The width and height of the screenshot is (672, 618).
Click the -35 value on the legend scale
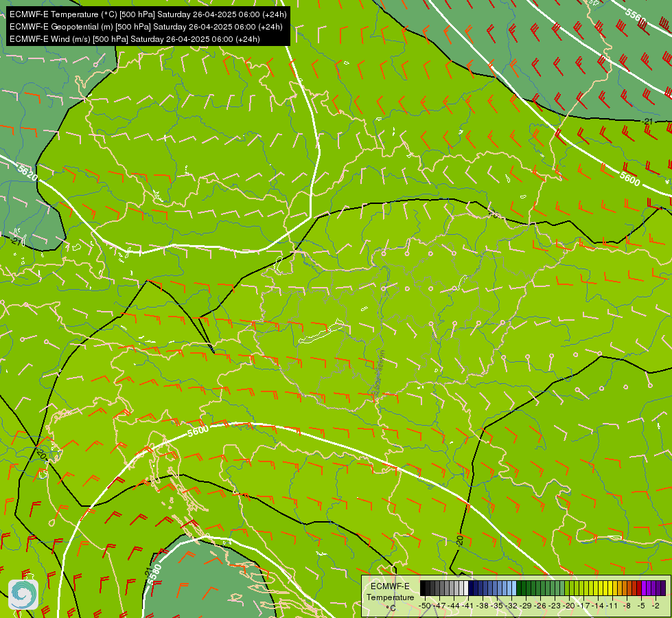497,606
